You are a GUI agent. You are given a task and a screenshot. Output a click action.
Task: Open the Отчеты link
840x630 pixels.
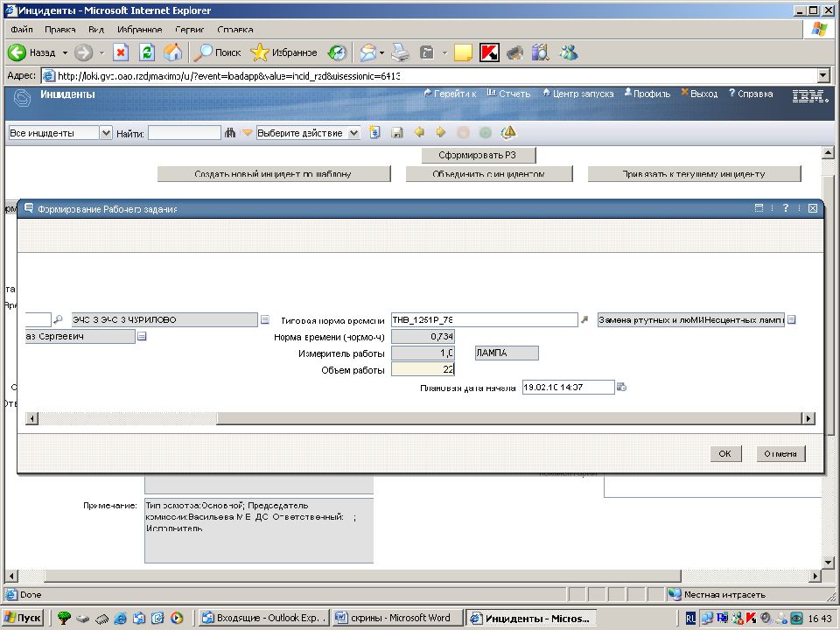508,94
